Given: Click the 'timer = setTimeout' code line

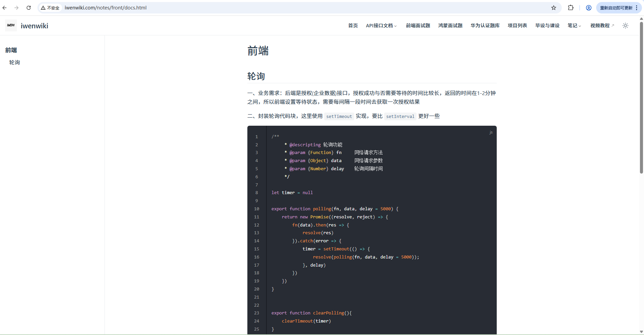Looking at the screenshot, I should (336, 249).
